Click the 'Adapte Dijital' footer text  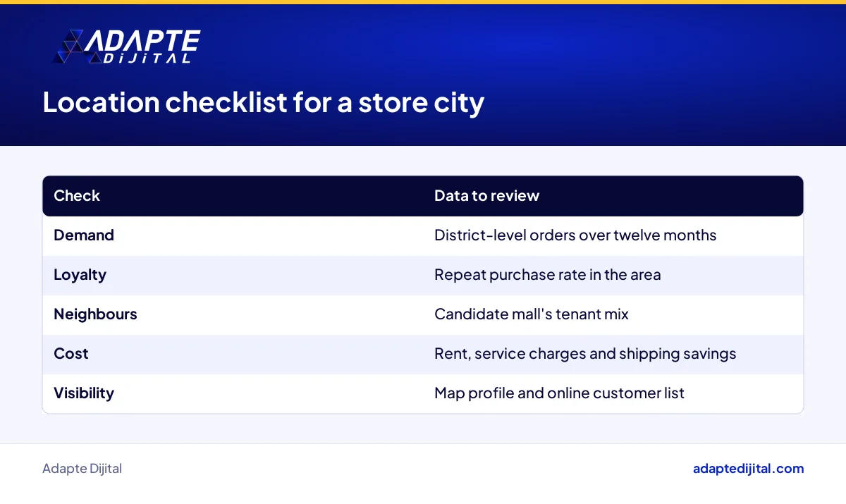82,469
